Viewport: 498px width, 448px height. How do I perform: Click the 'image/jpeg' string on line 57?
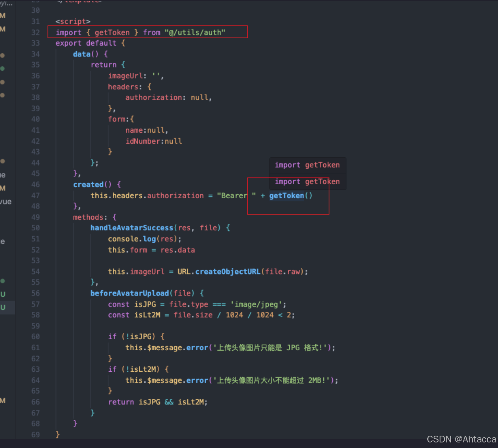click(x=256, y=304)
